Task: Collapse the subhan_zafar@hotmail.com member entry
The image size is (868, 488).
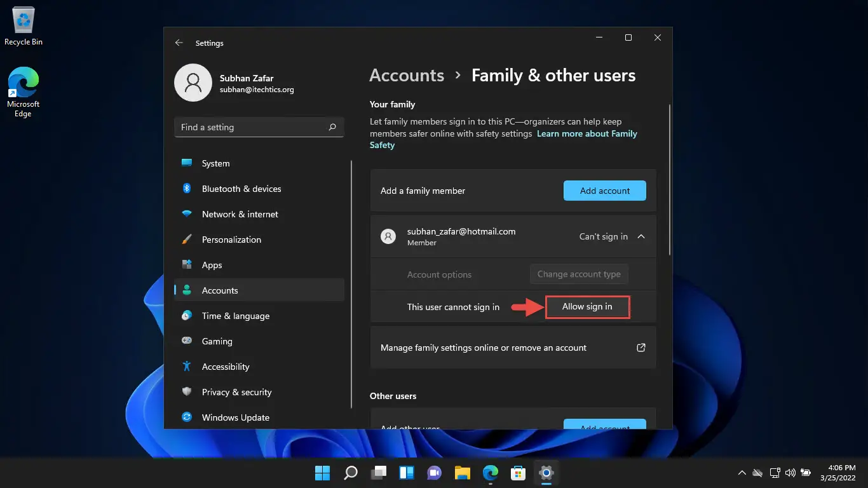Action: [641, 236]
